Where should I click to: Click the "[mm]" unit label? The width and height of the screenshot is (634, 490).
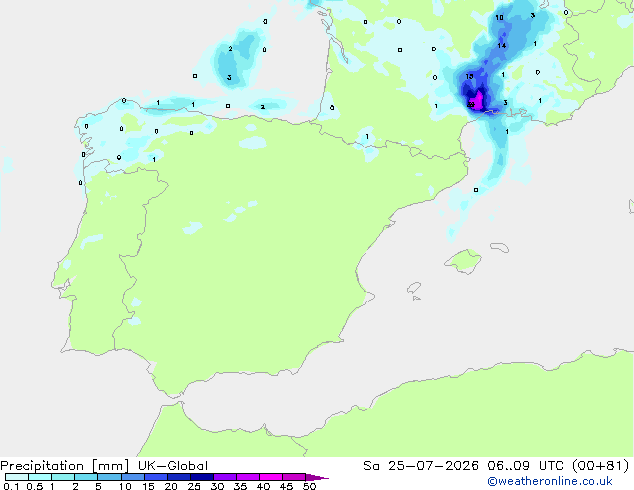click(x=110, y=466)
